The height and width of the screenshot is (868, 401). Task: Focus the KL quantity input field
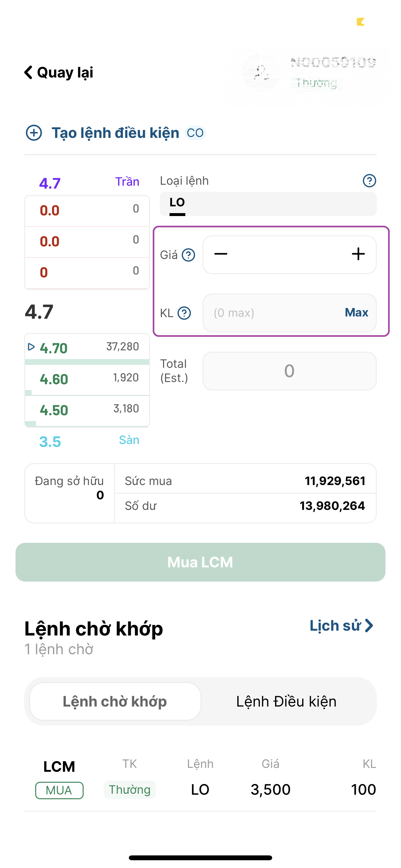point(273,313)
